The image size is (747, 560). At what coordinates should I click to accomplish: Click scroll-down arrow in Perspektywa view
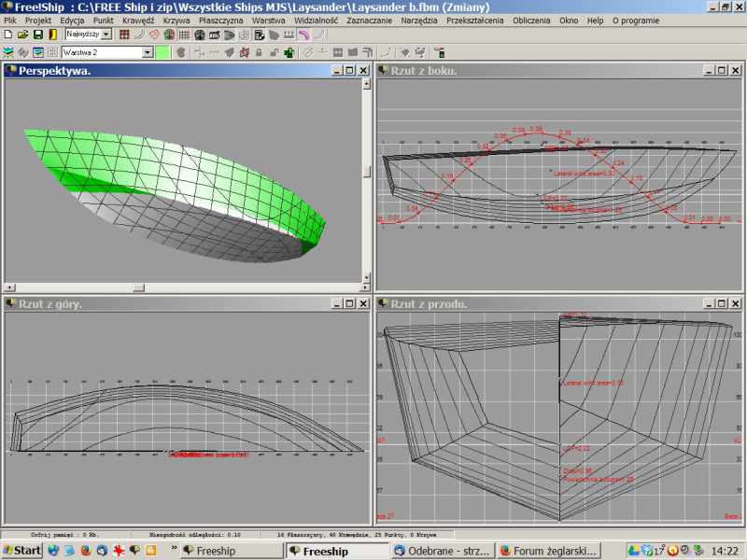[366, 275]
